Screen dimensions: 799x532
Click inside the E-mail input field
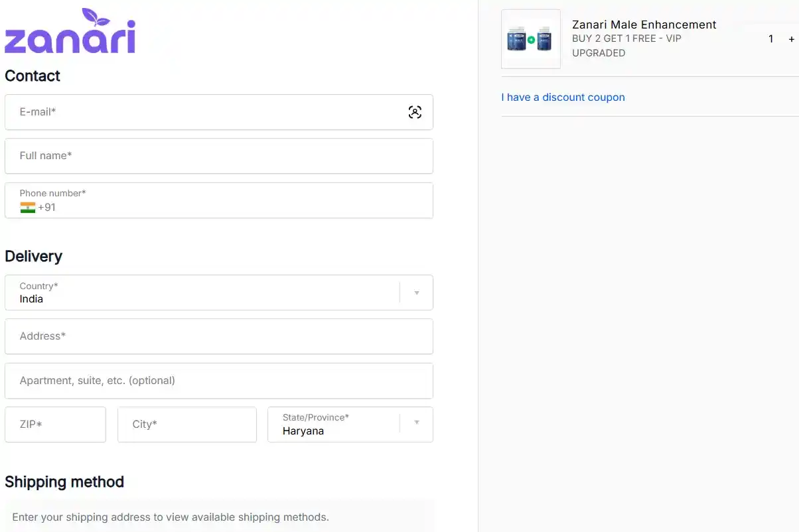point(199,112)
